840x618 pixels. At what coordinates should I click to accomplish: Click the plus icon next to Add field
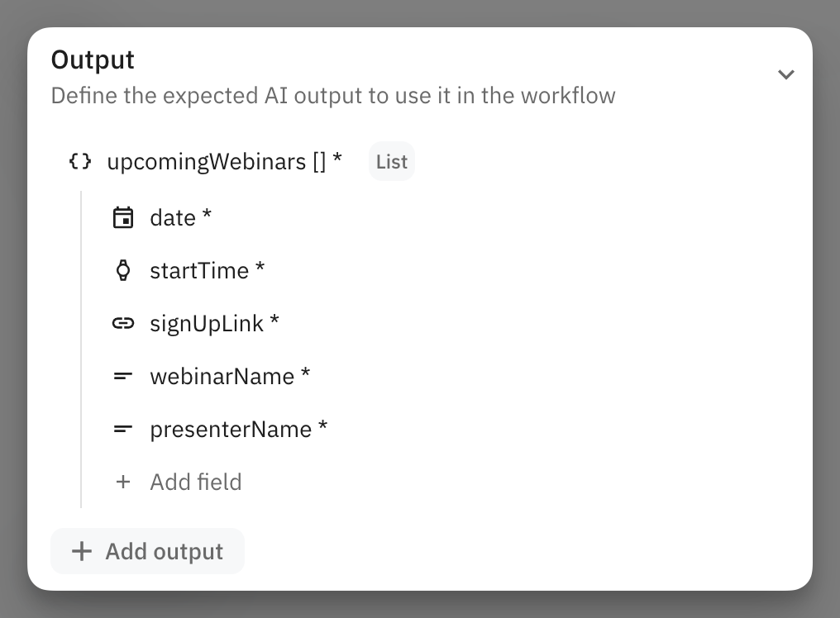(123, 482)
